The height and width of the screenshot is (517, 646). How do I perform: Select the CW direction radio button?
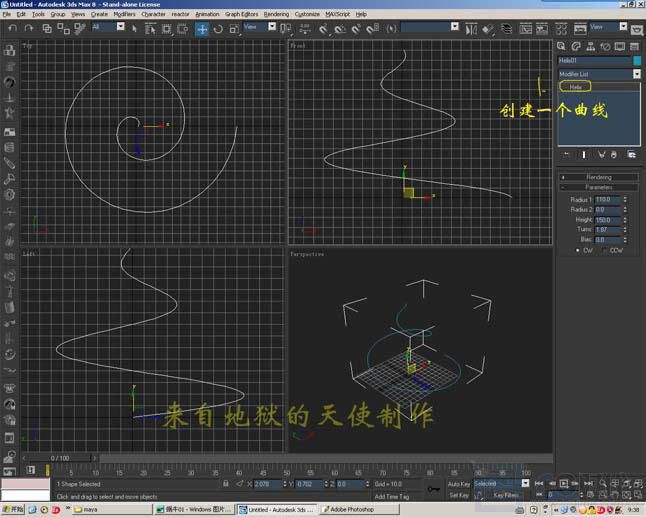[x=578, y=250]
